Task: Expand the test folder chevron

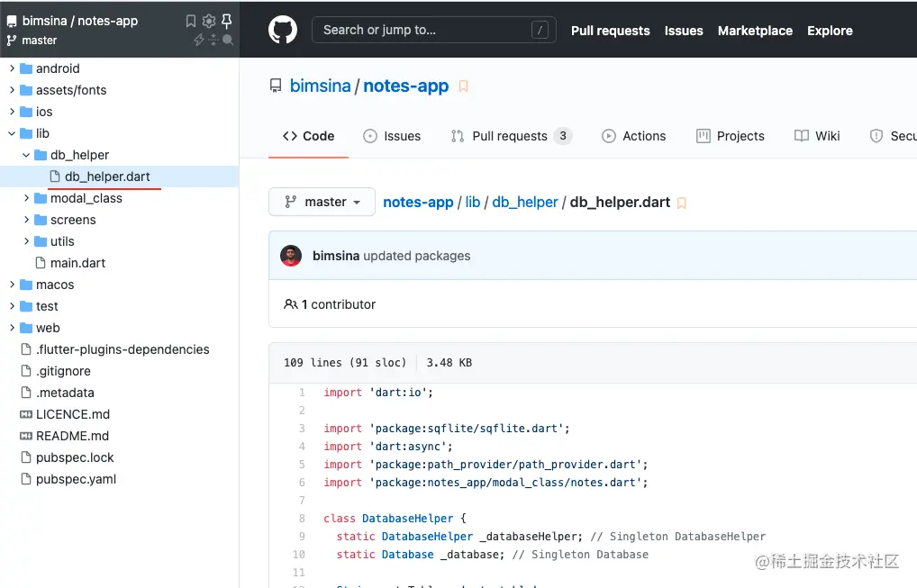Action: [12, 306]
